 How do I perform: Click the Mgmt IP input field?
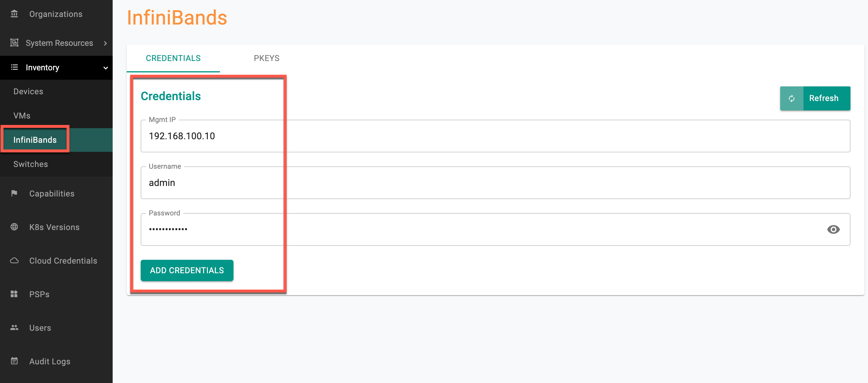495,136
